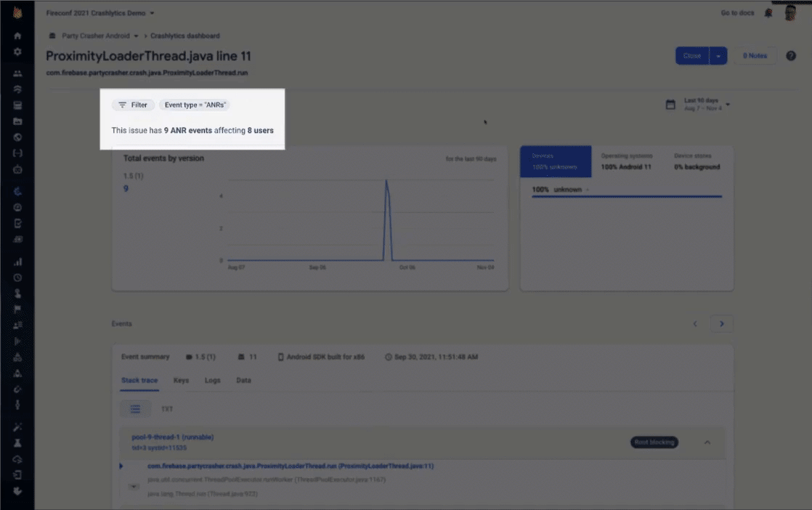This screenshot has width=812, height=510.
Task: Switch to TXT stack trace view
Action: point(167,409)
